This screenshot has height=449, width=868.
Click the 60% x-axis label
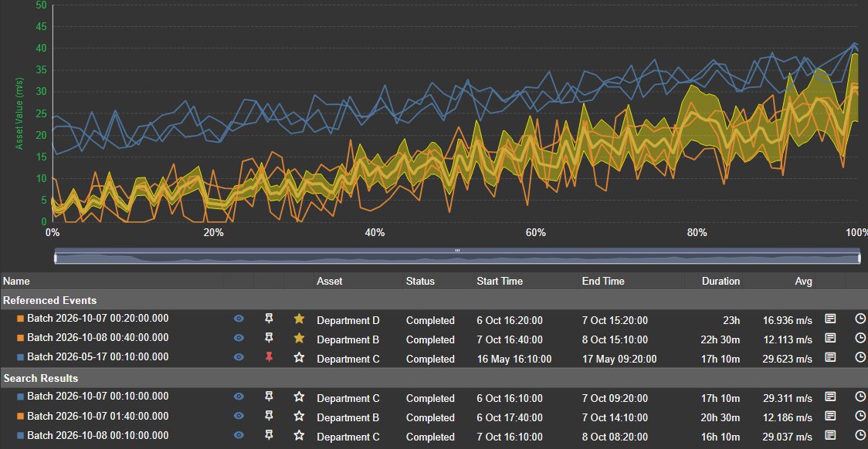(x=536, y=233)
